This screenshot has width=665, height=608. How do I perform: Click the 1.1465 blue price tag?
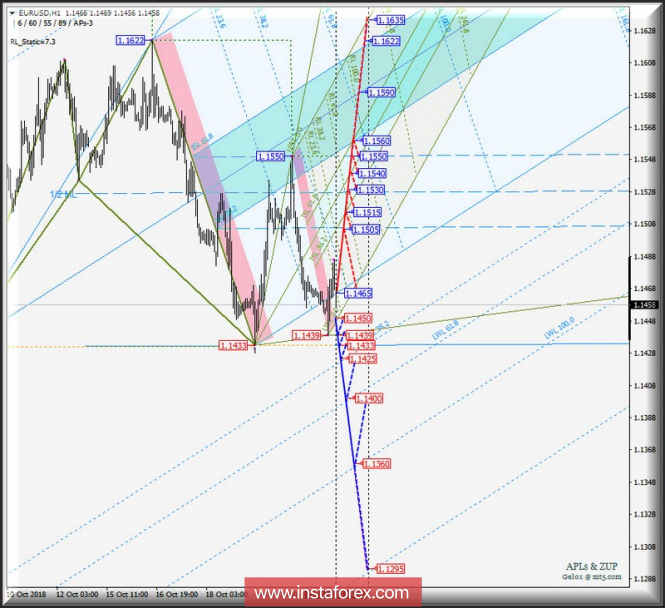tap(358, 293)
